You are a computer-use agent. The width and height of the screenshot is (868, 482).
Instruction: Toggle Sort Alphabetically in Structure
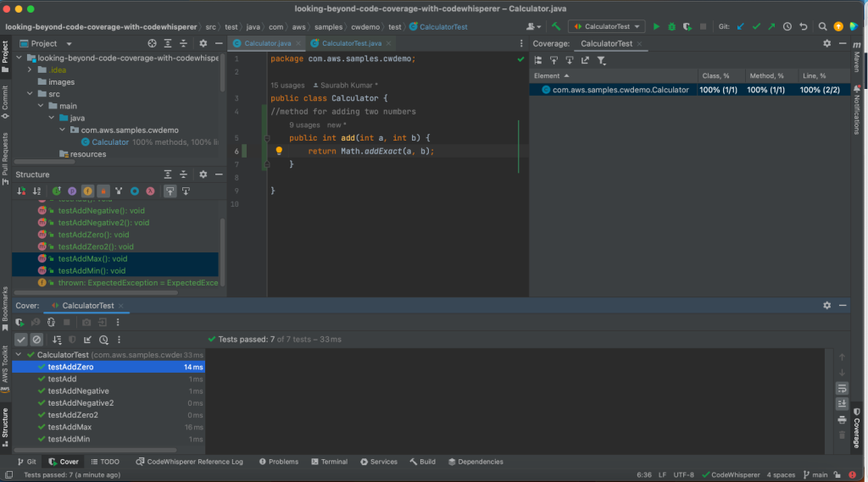[x=36, y=191]
